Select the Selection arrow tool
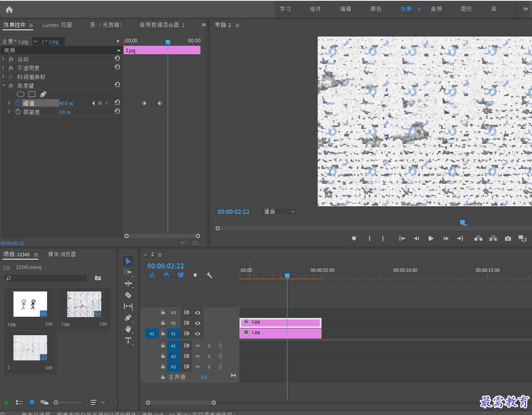Screen dimensions: 532x415 pos(128,261)
